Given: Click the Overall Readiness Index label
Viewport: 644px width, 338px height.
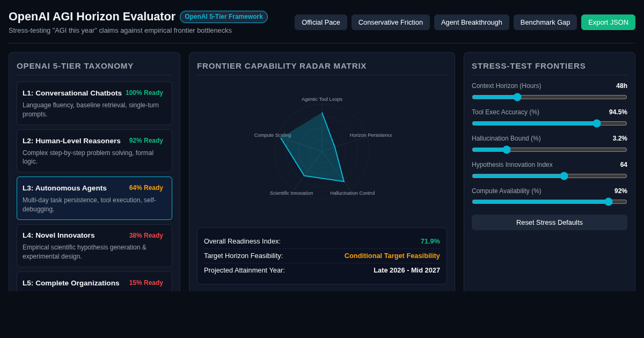Looking at the screenshot, I should click(x=242, y=241).
